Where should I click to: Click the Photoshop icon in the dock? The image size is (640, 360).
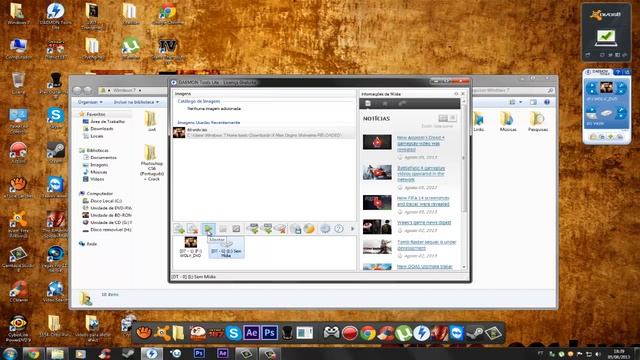pos(269,333)
